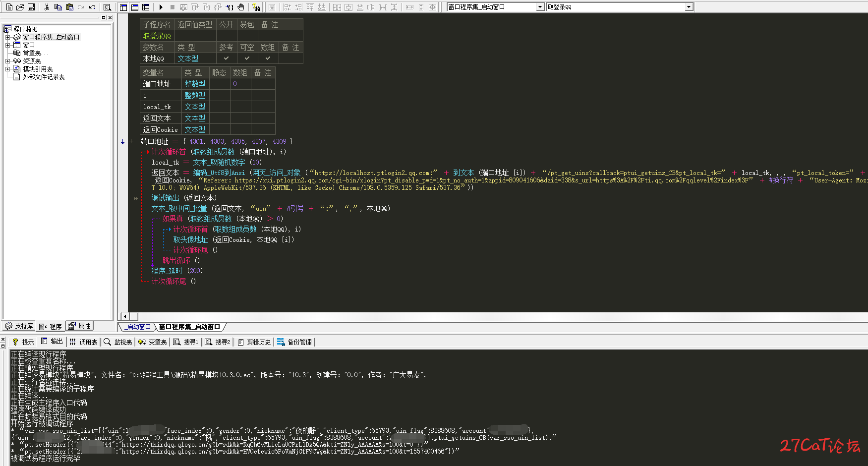Click the same-size sizing icon

[432, 7]
